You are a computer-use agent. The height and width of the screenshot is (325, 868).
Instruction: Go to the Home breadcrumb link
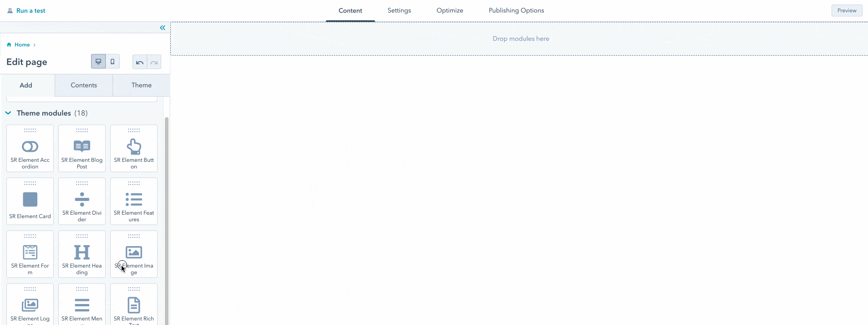[x=22, y=45]
